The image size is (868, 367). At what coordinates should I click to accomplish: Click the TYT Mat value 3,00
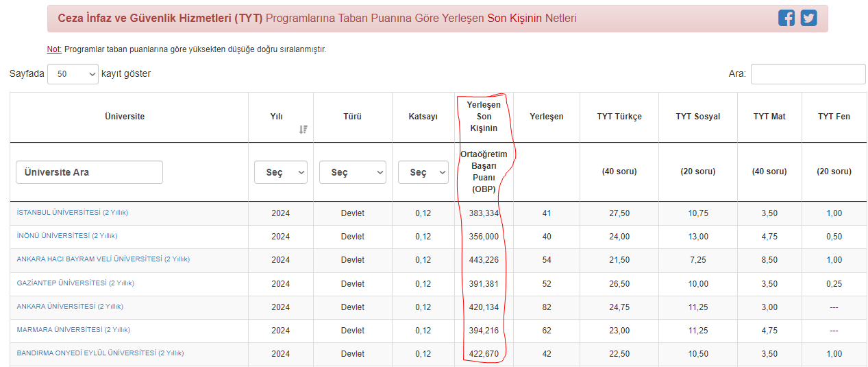pyautogui.click(x=769, y=307)
